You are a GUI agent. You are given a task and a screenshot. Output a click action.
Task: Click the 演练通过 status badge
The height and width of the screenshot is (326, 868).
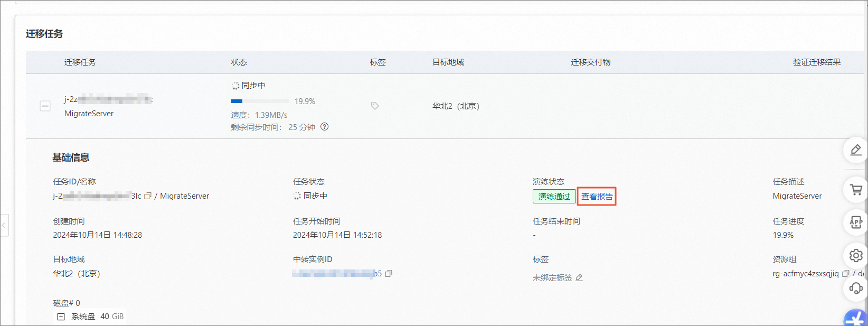554,197
